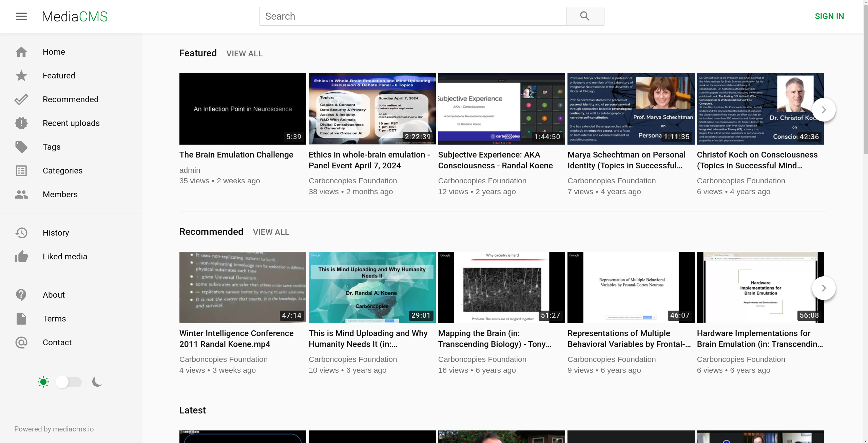Select the Members people icon
This screenshot has height=443, width=868.
(21, 195)
